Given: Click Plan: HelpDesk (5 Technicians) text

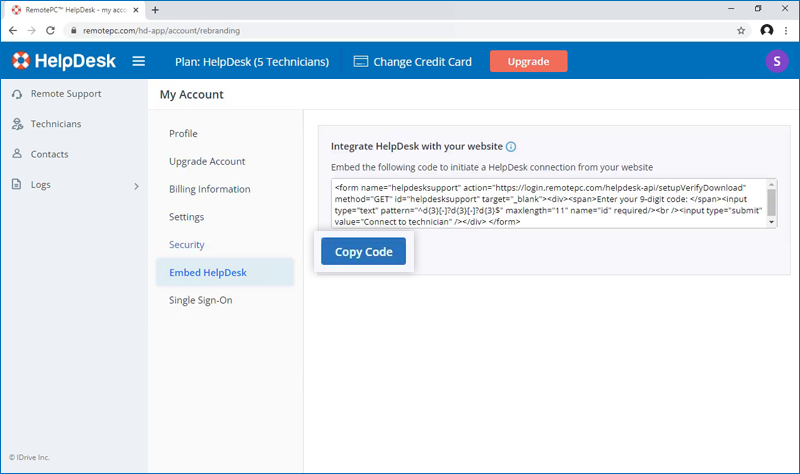Looking at the screenshot, I should coord(252,62).
